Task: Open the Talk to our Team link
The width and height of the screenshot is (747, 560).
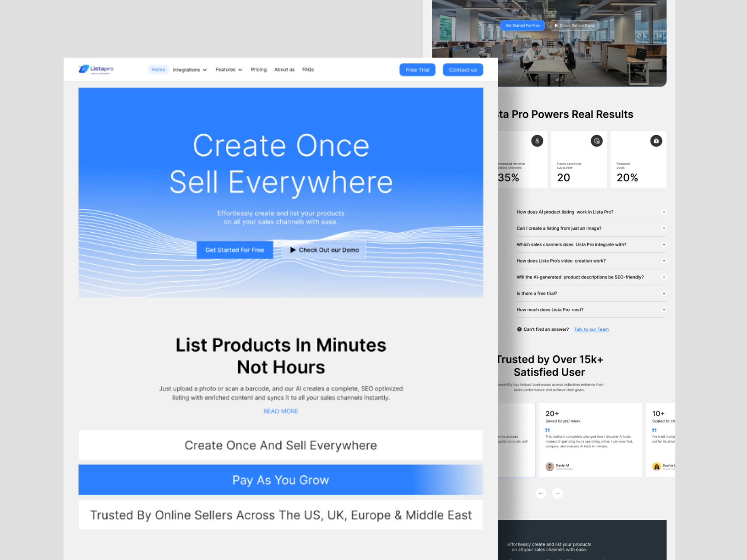Action: [x=591, y=329]
